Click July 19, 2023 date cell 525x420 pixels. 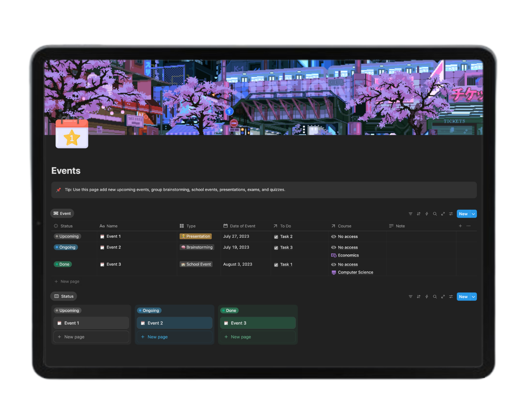236,247
